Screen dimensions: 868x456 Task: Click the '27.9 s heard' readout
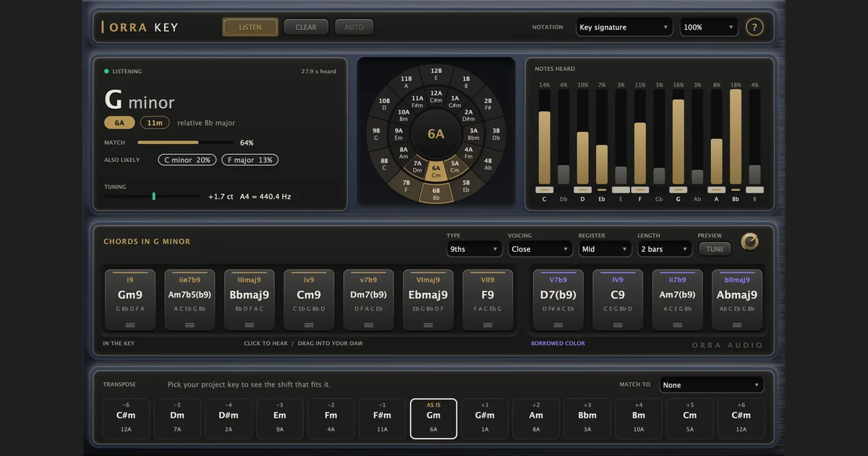[319, 72]
